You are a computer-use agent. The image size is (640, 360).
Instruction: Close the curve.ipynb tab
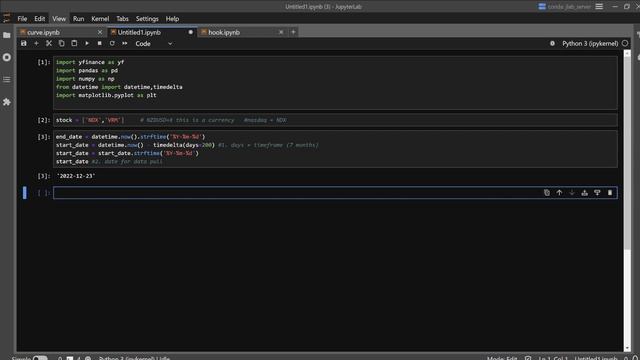click(100, 32)
